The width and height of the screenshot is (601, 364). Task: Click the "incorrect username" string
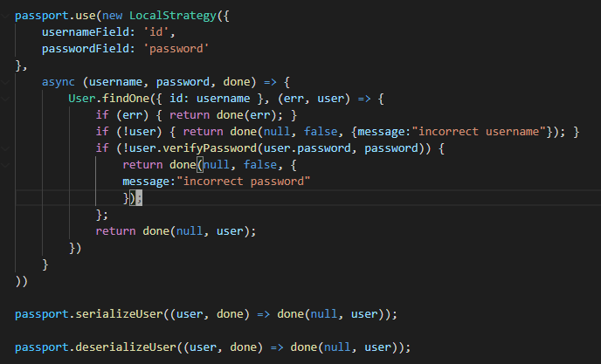[479, 132]
